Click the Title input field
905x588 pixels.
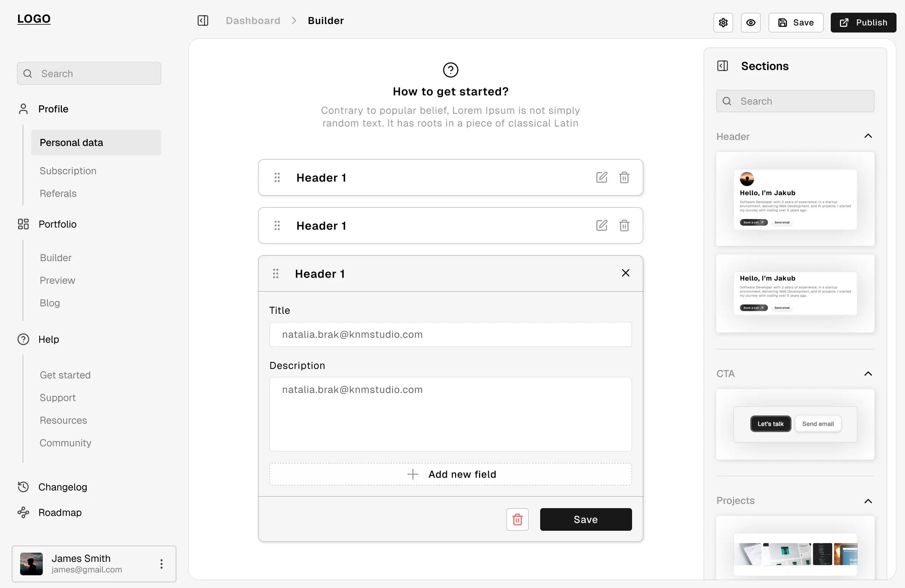(450, 334)
